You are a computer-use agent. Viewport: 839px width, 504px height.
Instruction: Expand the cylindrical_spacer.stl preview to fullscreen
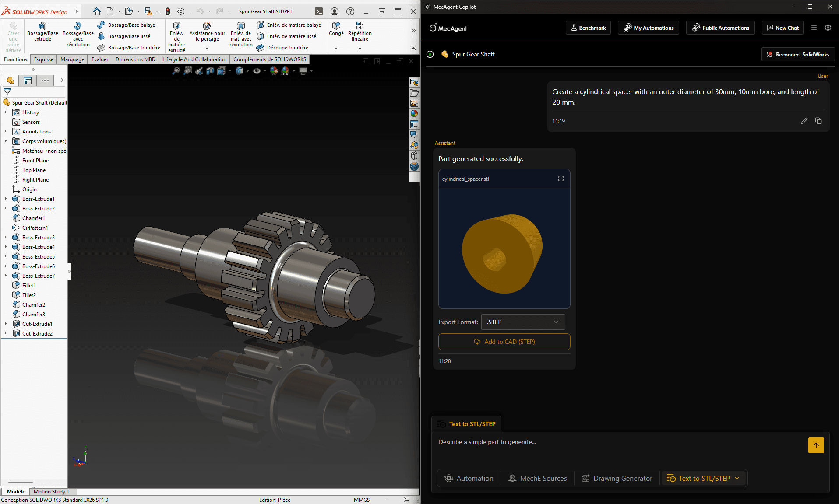[x=561, y=178]
